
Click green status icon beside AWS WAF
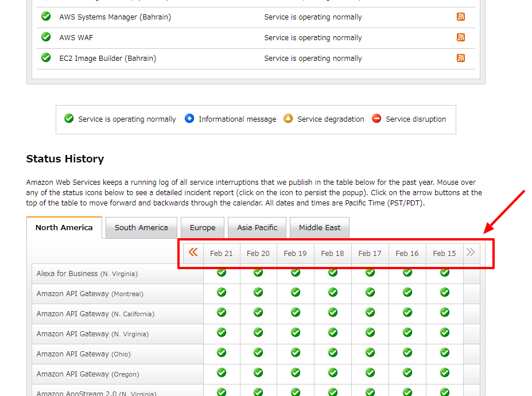point(46,37)
